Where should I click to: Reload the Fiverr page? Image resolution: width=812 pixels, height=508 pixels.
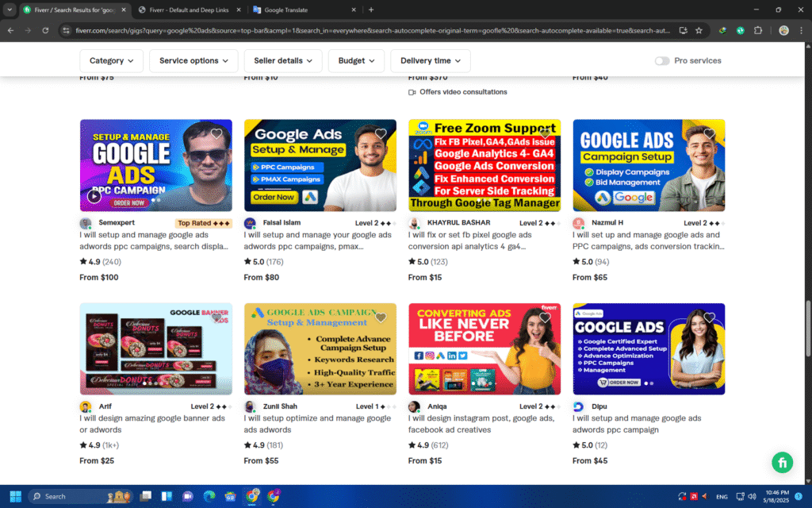click(x=45, y=31)
